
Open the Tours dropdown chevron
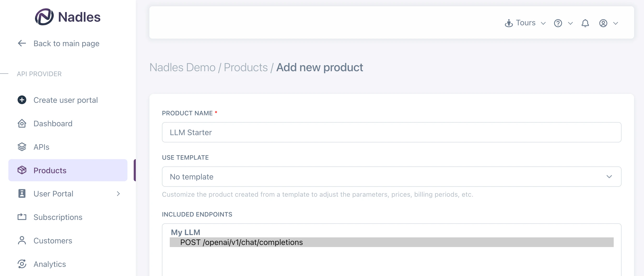pyautogui.click(x=543, y=23)
